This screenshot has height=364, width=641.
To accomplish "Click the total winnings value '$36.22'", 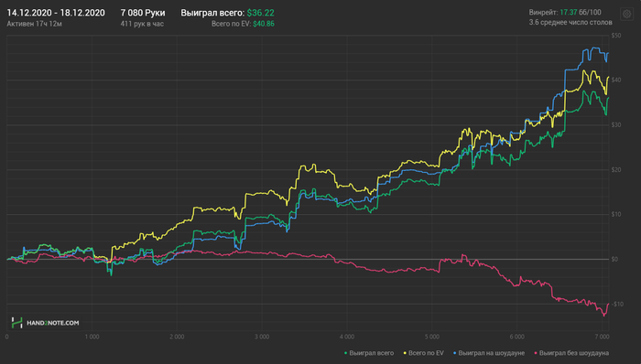I will click(260, 13).
